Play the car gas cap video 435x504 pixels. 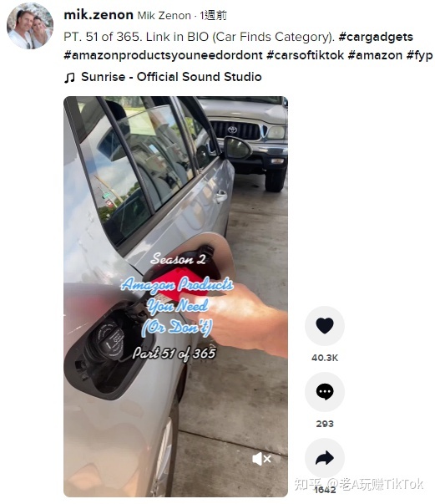click(x=175, y=297)
